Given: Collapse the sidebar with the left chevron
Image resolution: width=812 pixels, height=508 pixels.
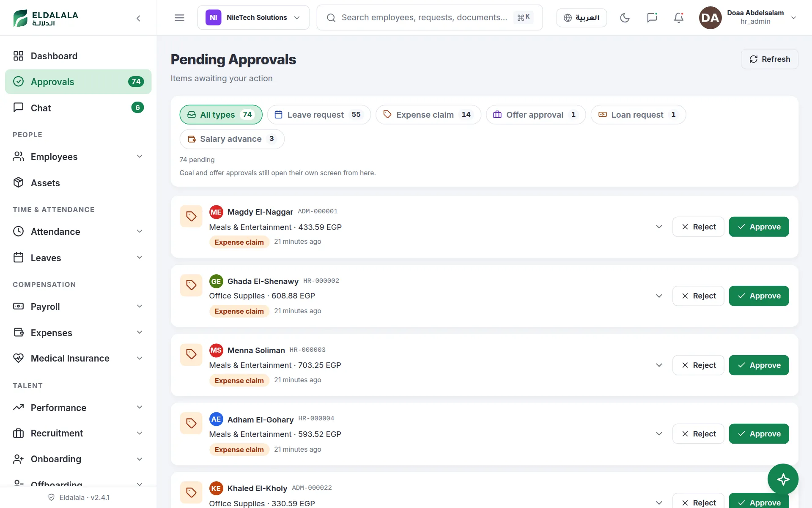Looking at the screenshot, I should (x=138, y=18).
